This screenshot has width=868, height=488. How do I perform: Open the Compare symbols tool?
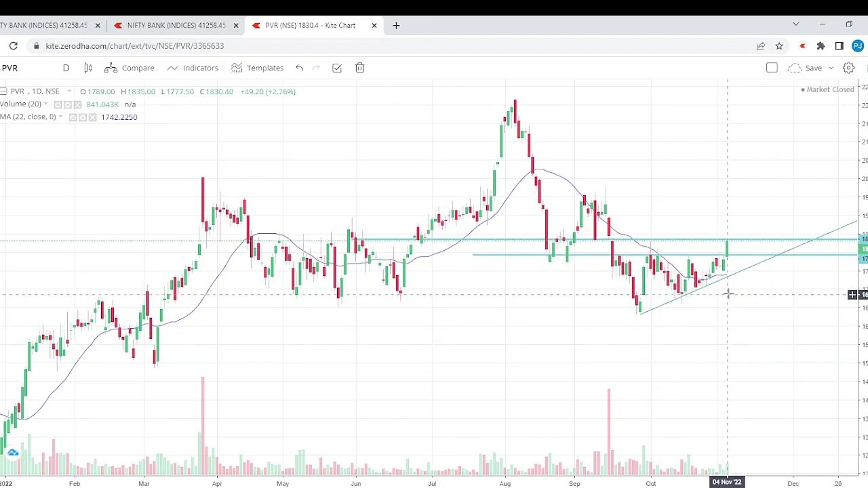[x=130, y=68]
